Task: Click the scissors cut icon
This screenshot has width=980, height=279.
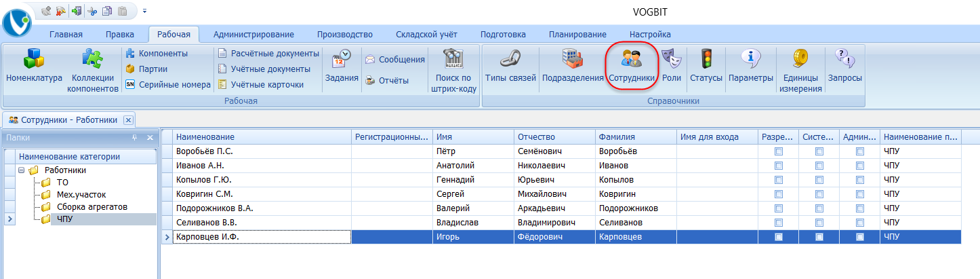Action: [x=92, y=11]
